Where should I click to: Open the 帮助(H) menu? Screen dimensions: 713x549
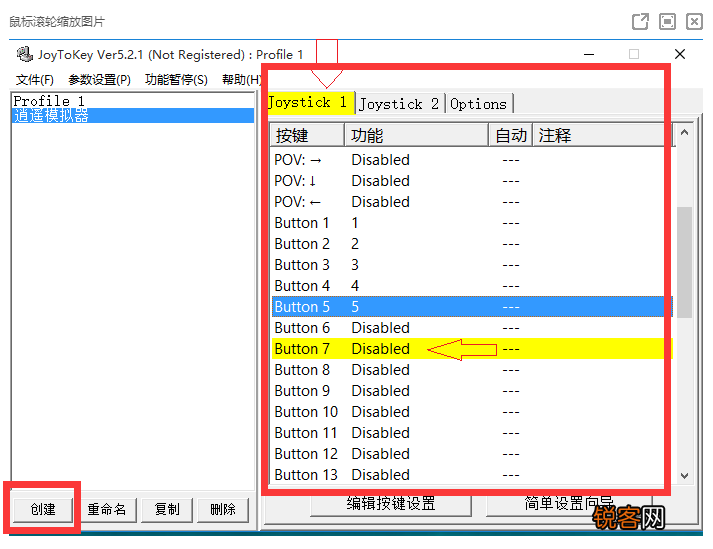pos(241,80)
